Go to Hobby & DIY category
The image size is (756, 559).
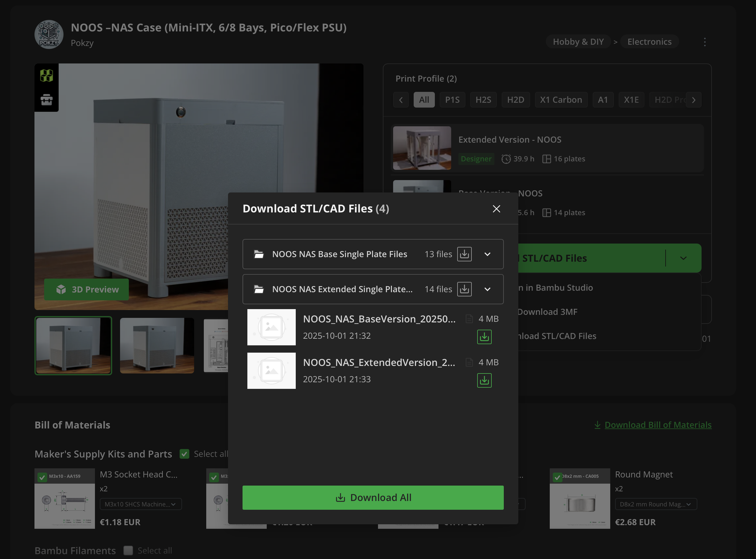(578, 42)
